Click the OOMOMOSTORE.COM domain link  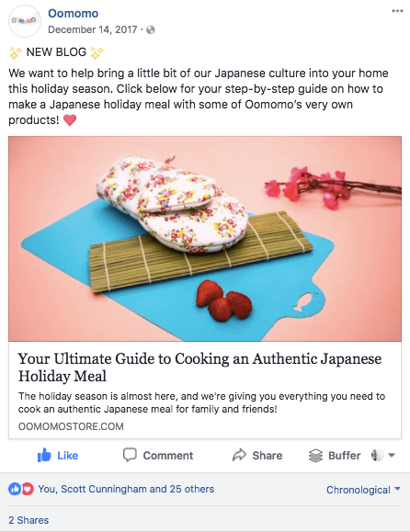click(x=71, y=426)
